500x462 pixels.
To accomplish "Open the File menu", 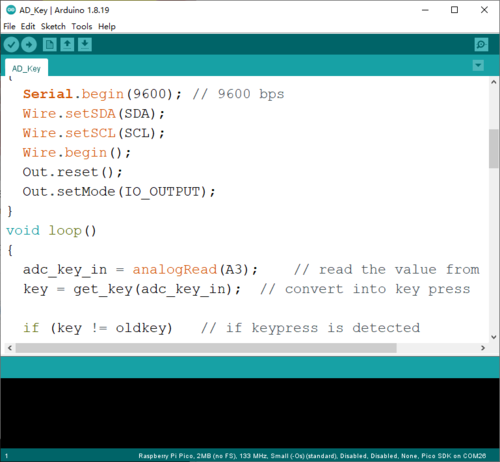I will pyautogui.click(x=9, y=26).
